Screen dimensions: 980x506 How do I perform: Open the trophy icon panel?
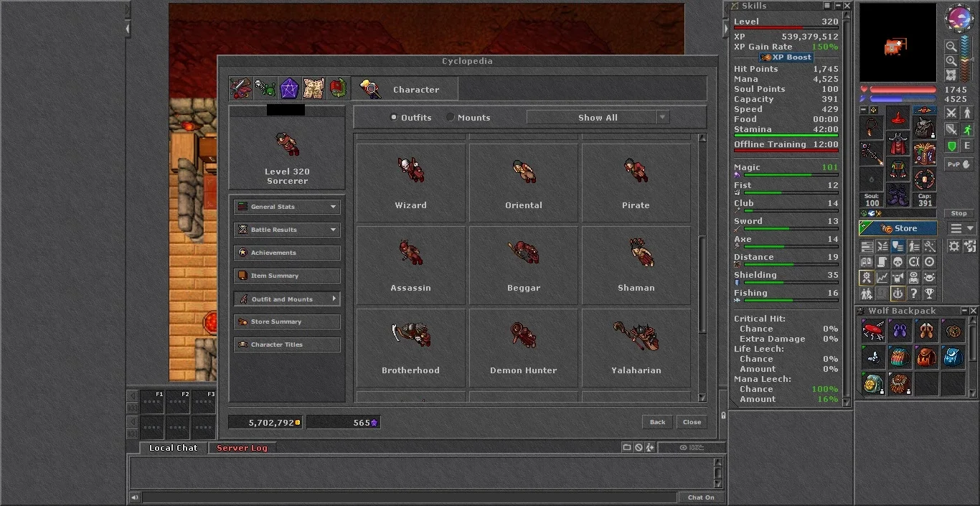tap(929, 294)
